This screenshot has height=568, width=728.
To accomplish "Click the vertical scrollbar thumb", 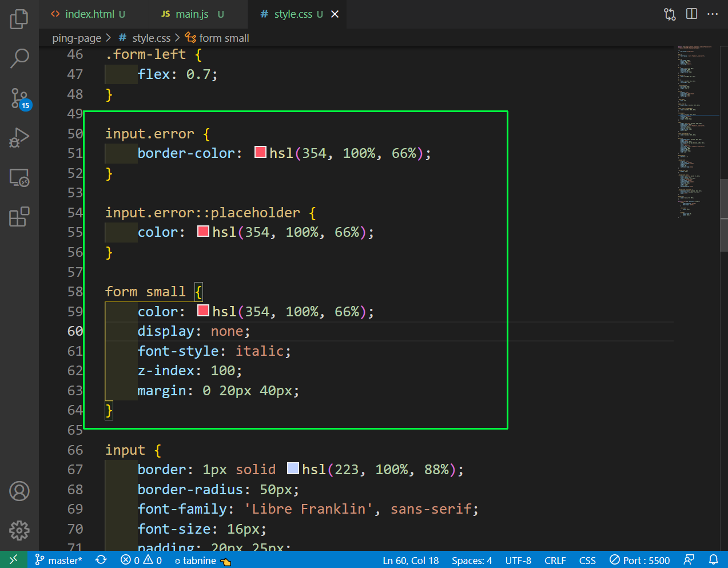I will click(x=724, y=215).
